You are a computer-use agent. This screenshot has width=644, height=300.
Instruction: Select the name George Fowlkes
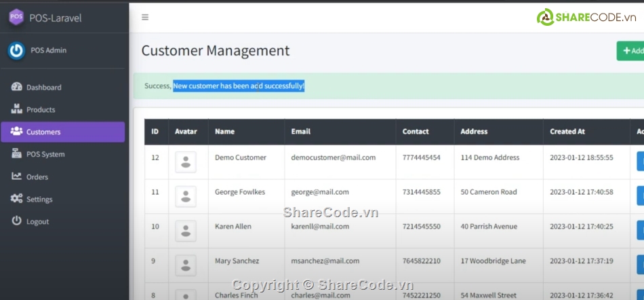tap(240, 192)
